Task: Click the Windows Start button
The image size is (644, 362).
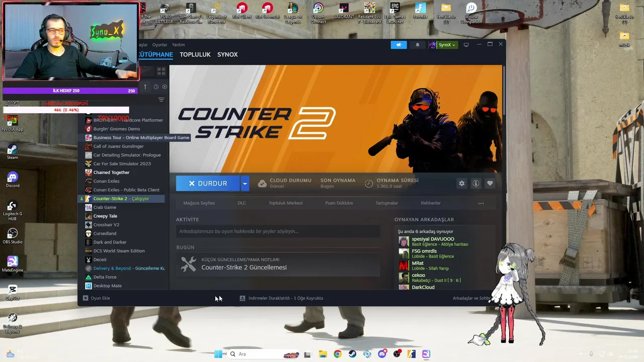Action: (x=218, y=354)
